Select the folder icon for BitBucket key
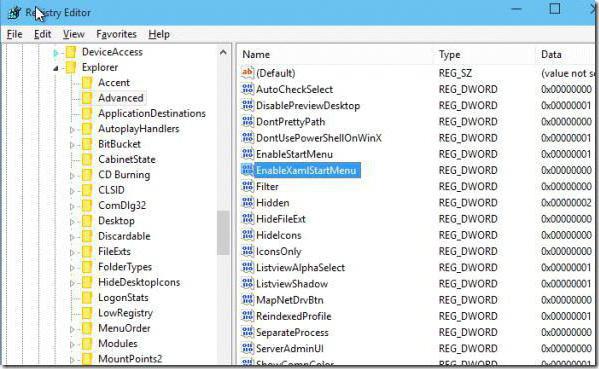This screenshot has height=369, width=599. (87, 144)
